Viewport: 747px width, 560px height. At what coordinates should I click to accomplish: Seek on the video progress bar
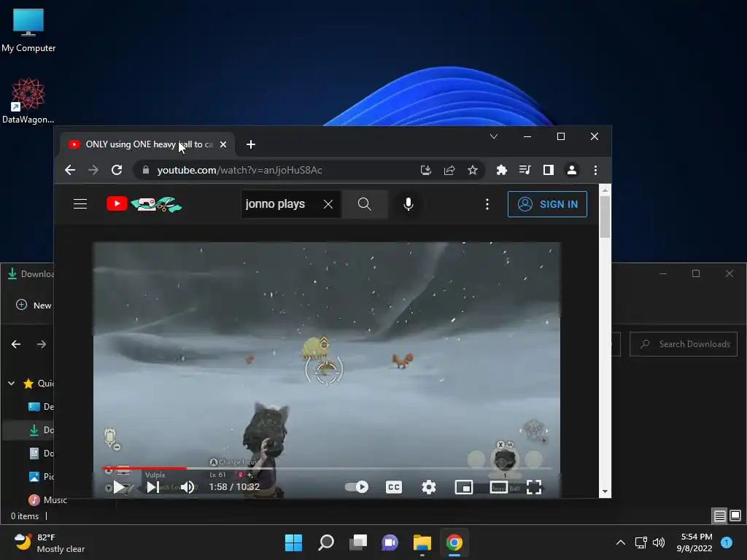[326, 468]
